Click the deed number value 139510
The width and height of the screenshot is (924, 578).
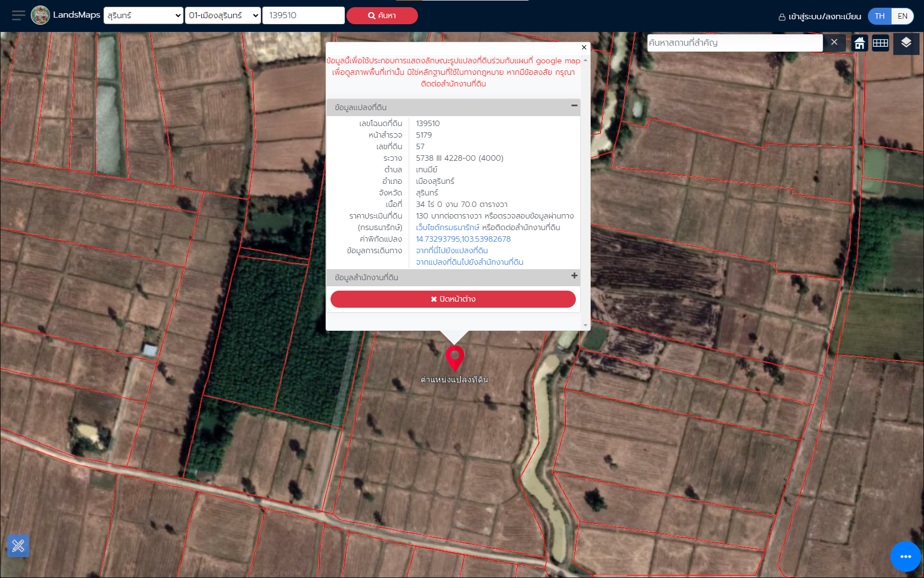[427, 123]
